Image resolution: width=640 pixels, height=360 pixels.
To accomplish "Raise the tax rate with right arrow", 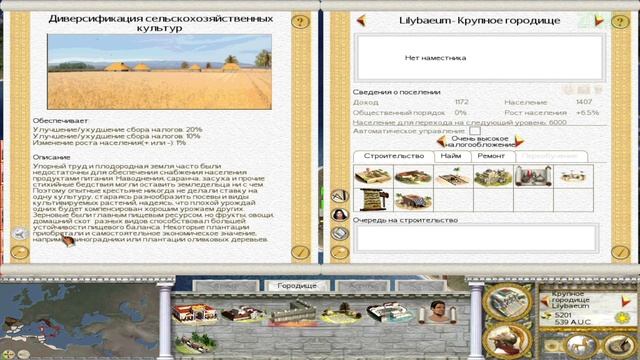I will click(519, 141).
